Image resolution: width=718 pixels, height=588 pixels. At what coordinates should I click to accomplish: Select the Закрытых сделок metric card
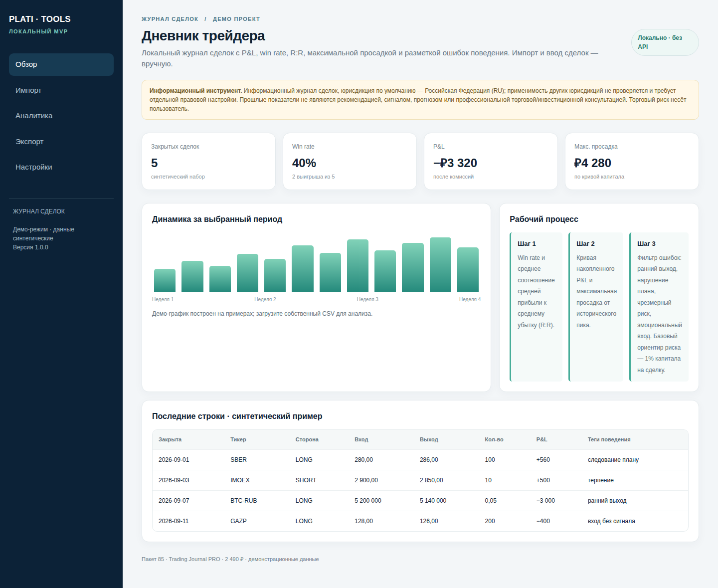pos(208,161)
